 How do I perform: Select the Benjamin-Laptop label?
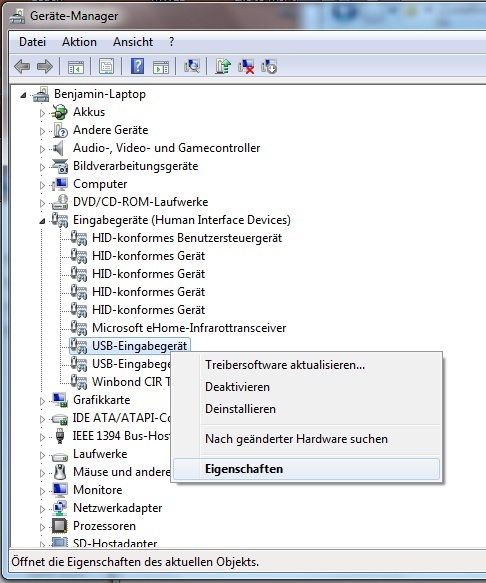point(100,94)
